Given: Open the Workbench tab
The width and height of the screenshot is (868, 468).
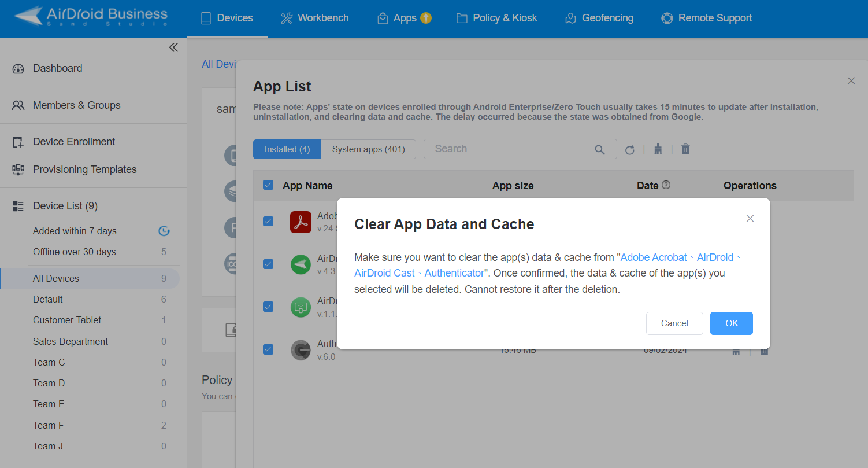Looking at the screenshot, I should click(x=315, y=18).
